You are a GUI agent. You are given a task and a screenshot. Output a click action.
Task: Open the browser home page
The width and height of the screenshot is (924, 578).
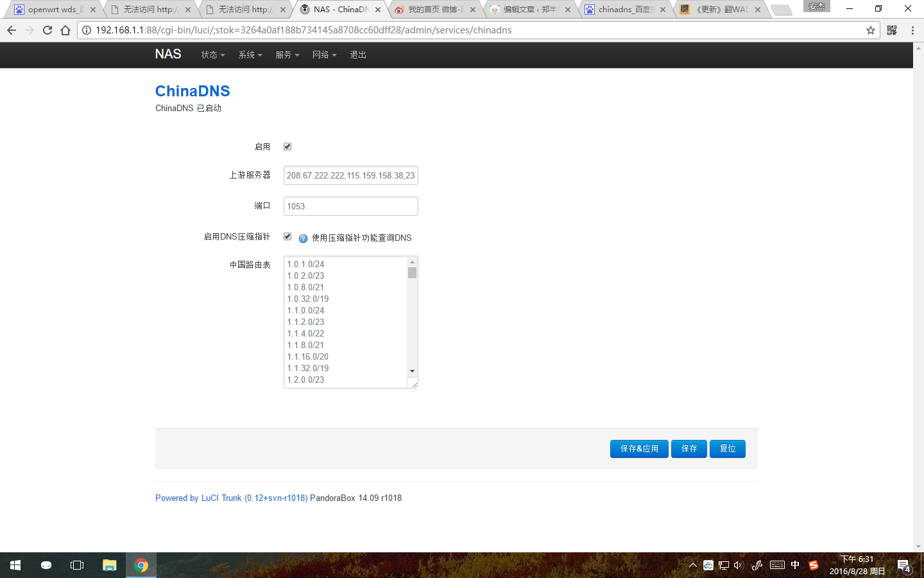click(x=65, y=30)
